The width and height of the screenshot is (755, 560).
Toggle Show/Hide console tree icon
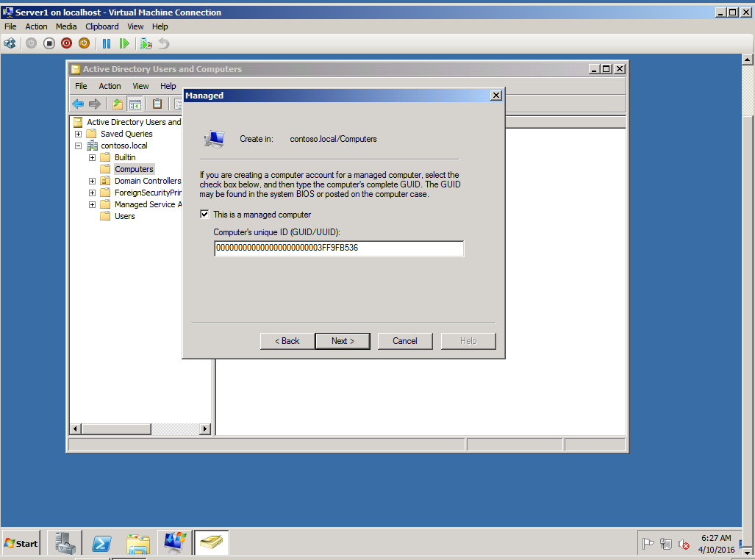135,104
